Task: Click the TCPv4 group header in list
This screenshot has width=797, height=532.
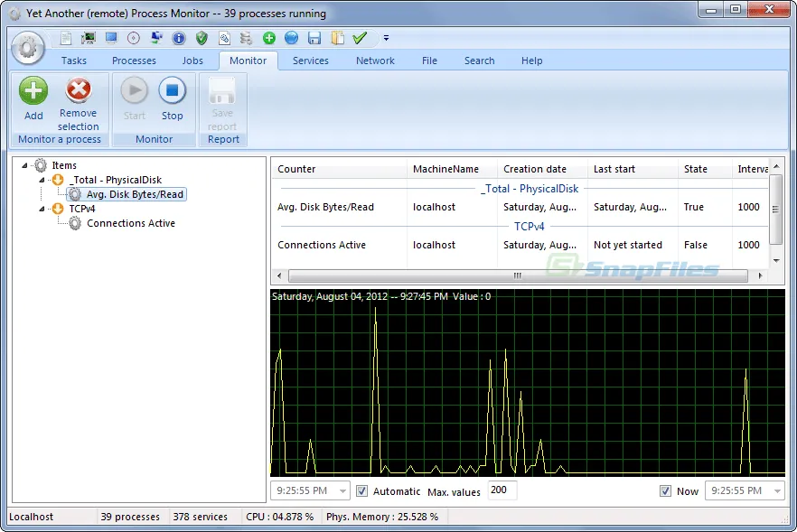Action: [x=530, y=226]
